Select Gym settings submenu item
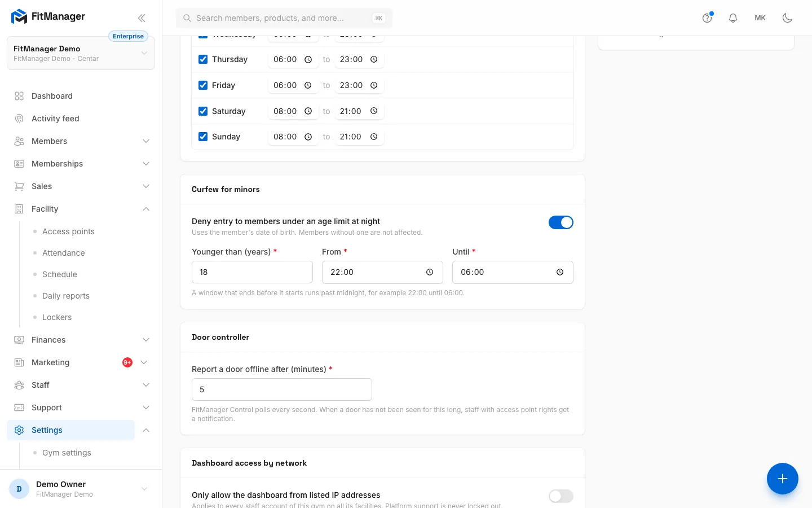The image size is (812, 508). click(x=67, y=453)
